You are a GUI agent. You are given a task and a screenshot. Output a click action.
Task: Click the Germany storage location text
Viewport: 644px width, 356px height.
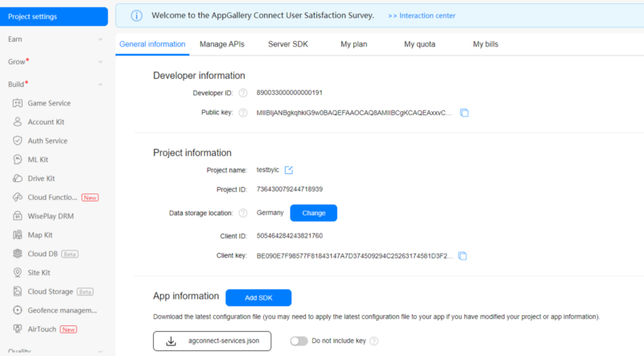coord(270,213)
